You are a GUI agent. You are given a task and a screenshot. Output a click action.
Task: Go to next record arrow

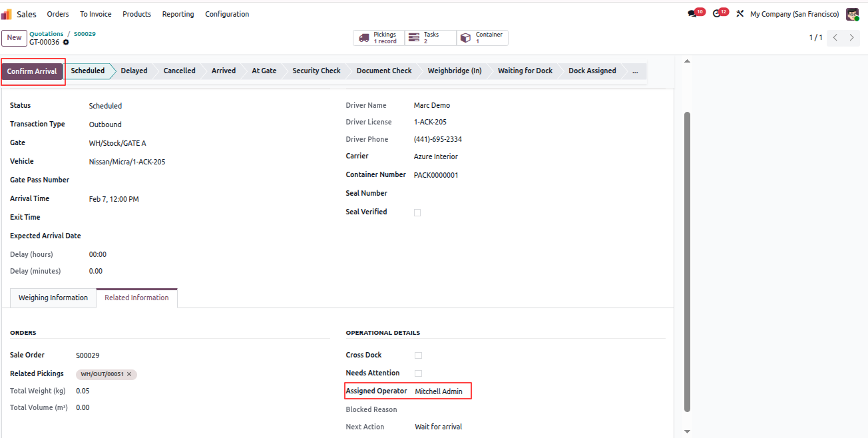click(851, 38)
